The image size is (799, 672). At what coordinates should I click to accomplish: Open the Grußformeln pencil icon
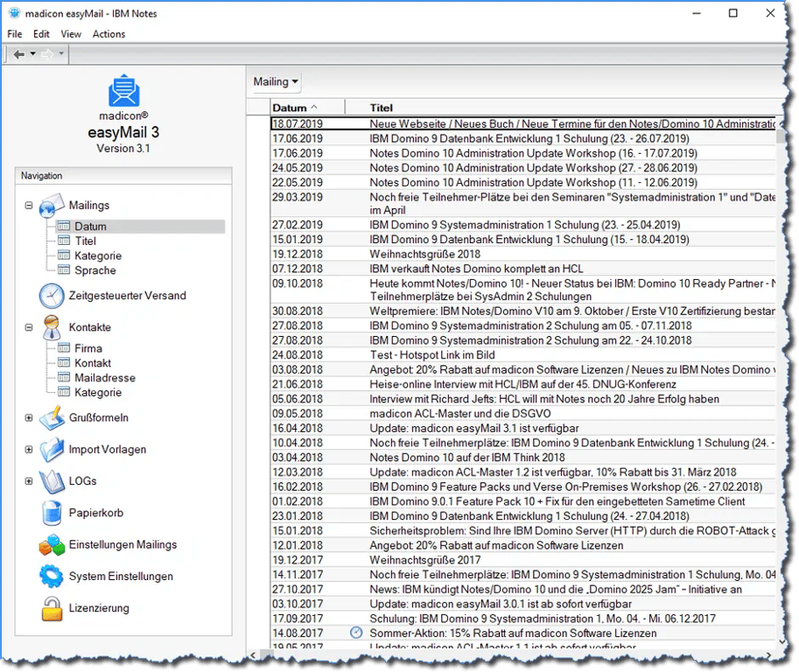click(52, 417)
